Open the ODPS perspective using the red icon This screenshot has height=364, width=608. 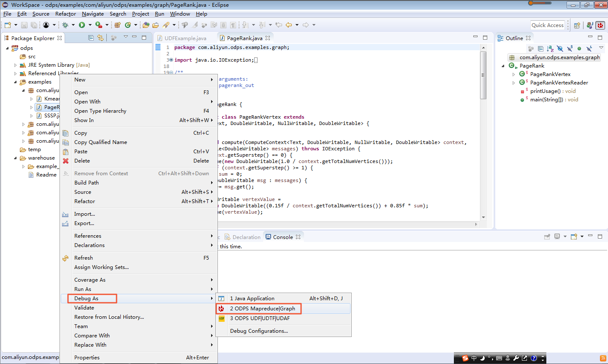[600, 25]
